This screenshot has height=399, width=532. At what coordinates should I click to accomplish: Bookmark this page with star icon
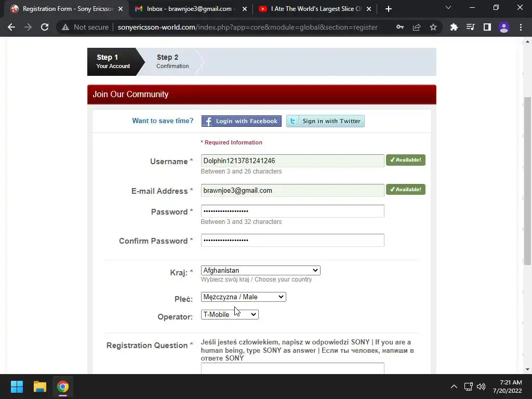pyautogui.click(x=433, y=27)
